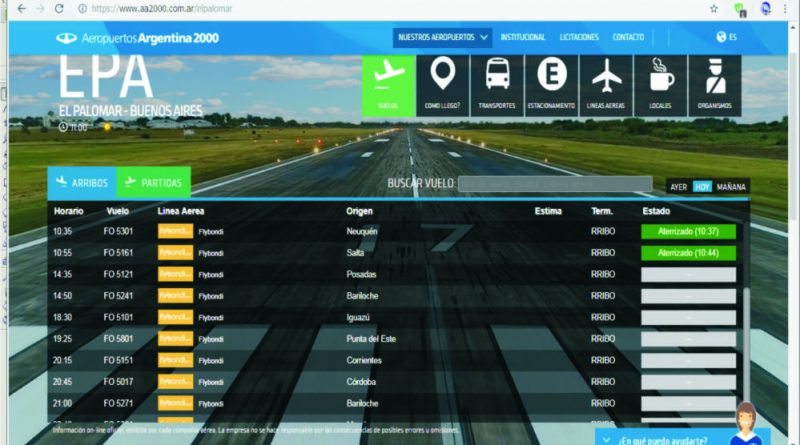The image size is (800, 445).
Task: Click the Flybondi logo on FO 5301 row
Action: pyautogui.click(x=175, y=231)
